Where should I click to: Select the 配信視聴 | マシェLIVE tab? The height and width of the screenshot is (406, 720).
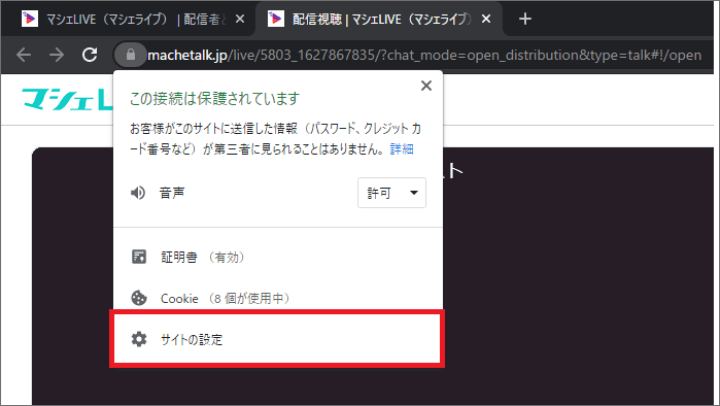[379, 19]
